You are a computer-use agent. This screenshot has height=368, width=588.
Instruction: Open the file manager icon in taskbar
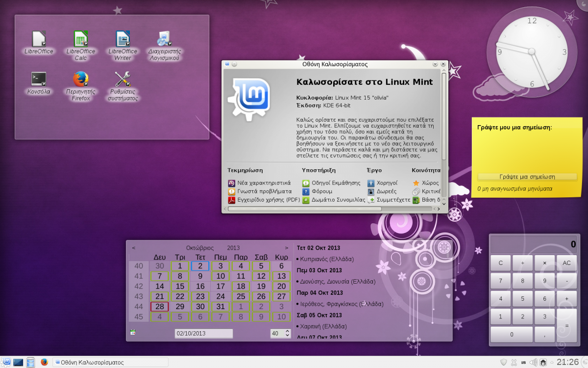31,362
